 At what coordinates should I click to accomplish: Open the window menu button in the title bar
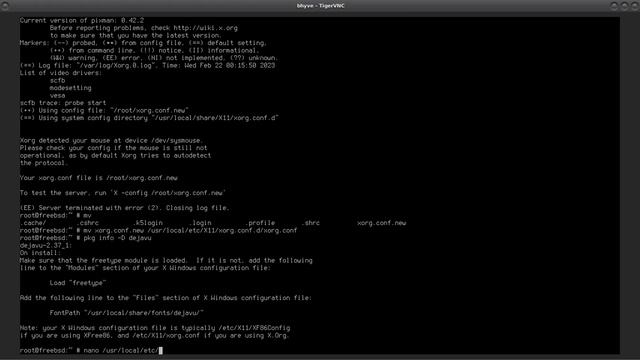point(5,6)
